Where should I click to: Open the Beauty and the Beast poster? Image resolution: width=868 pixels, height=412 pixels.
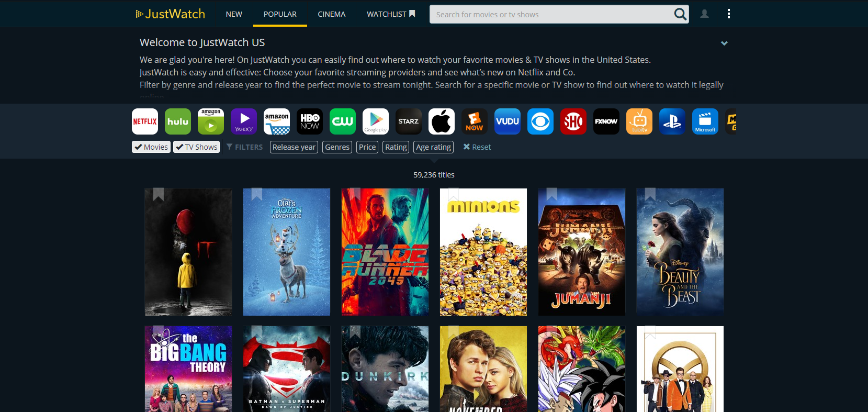(x=680, y=252)
